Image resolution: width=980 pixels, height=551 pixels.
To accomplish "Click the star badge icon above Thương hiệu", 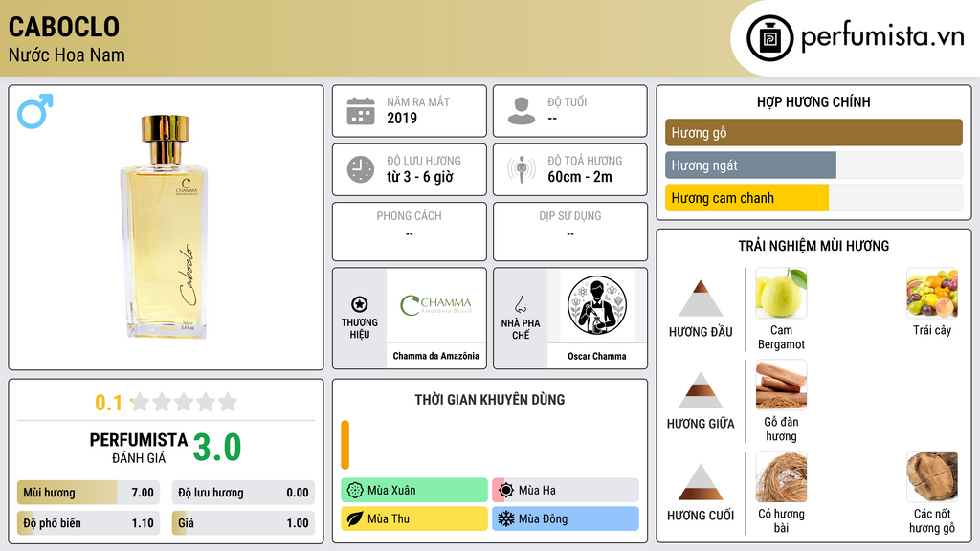I will coord(360,304).
